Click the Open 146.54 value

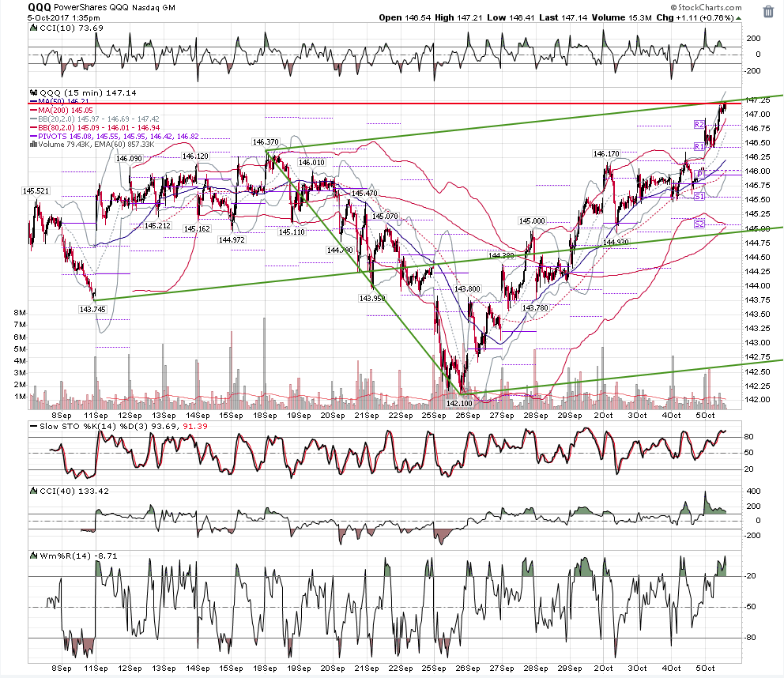click(x=405, y=17)
